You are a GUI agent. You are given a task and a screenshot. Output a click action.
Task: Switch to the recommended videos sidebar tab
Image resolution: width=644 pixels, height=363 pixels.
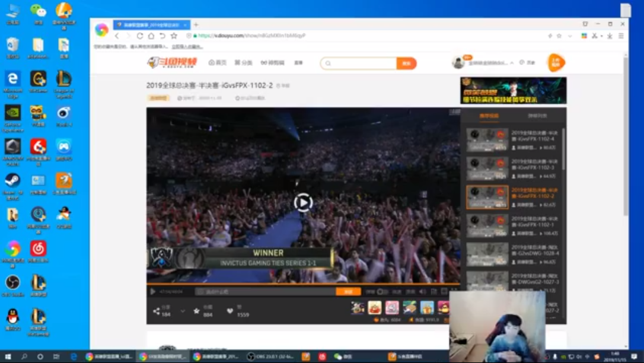pos(489,116)
